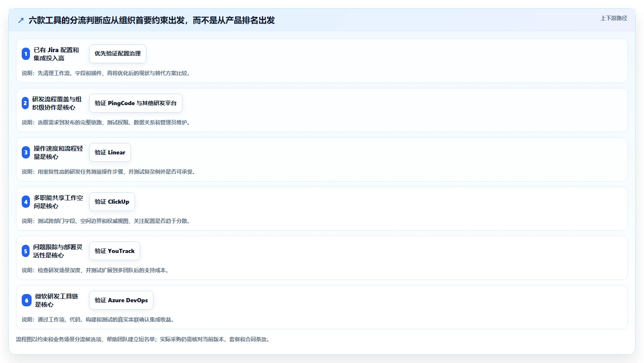Select the step number 4 badge
The image size is (644, 363).
coord(26,202)
